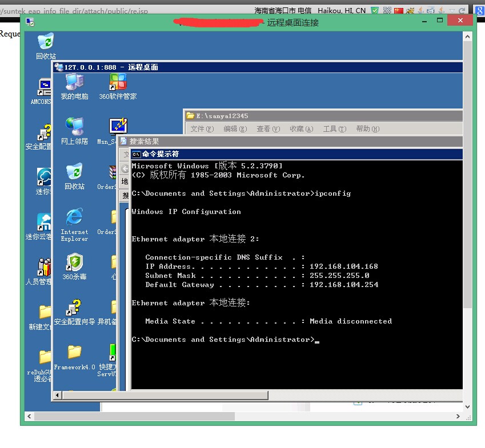Click the China flag icon in browser bar
The height and width of the screenshot is (448, 485).
tap(399, 11)
